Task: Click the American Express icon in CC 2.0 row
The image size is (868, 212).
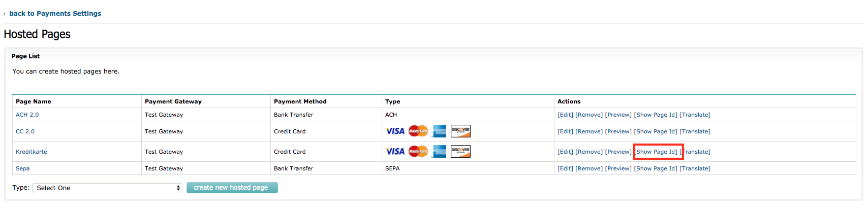Action: click(439, 131)
